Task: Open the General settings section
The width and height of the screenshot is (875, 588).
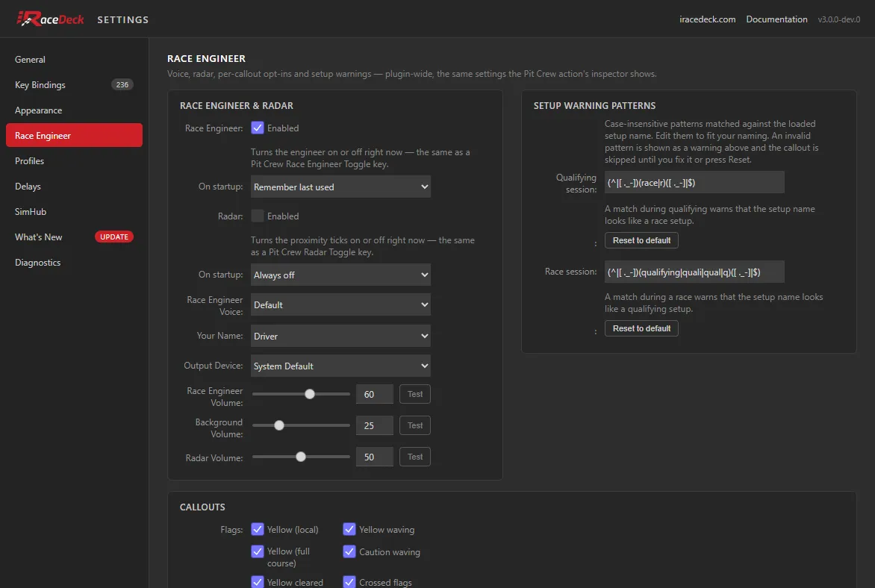Action: click(x=74, y=59)
